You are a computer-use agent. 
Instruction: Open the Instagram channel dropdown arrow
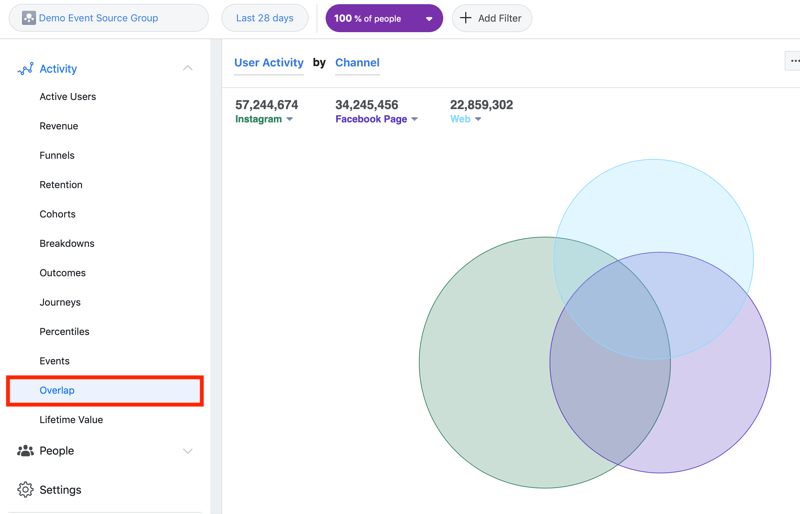click(290, 119)
